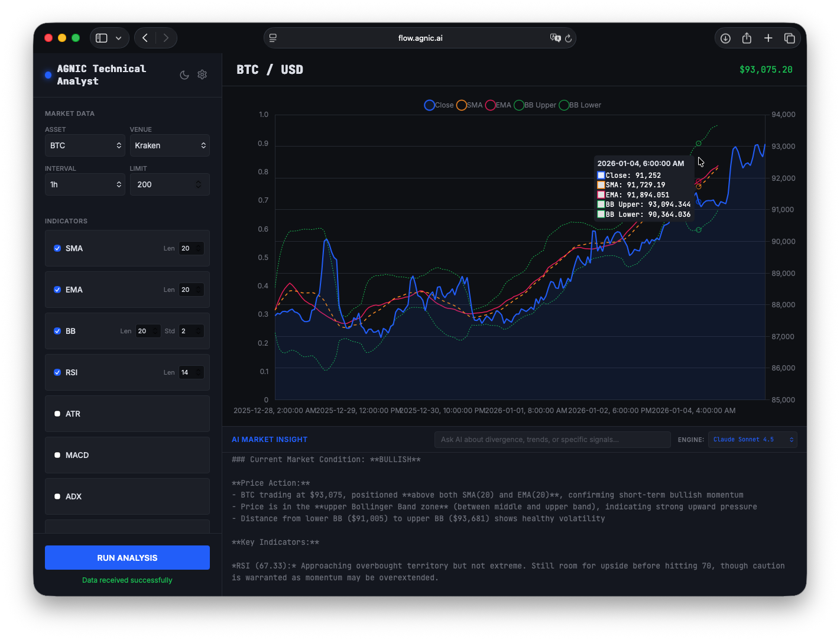Click the translate icon in the address bar
Viewport: 840px width, 640px height.
[x=556, y=38]
